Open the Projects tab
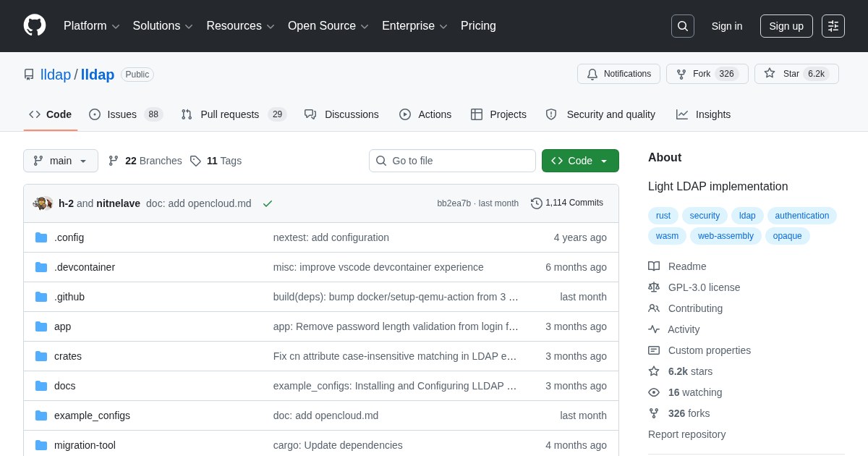 [x=498, y=114]
